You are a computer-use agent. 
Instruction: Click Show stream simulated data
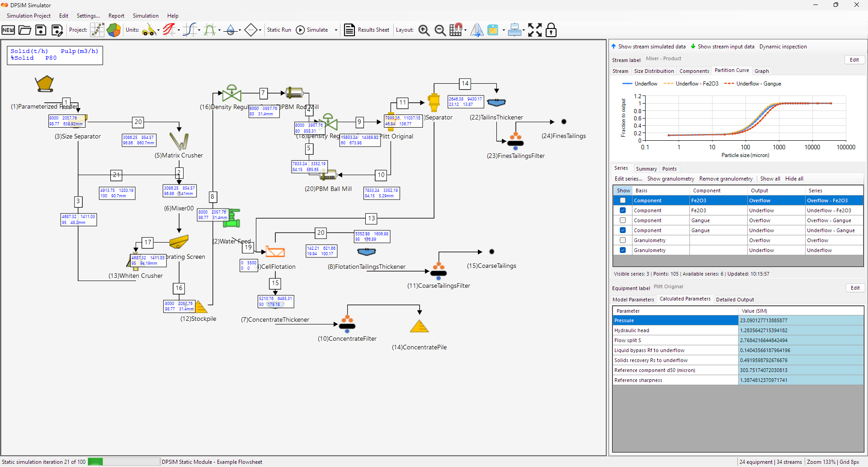point(648,47)
